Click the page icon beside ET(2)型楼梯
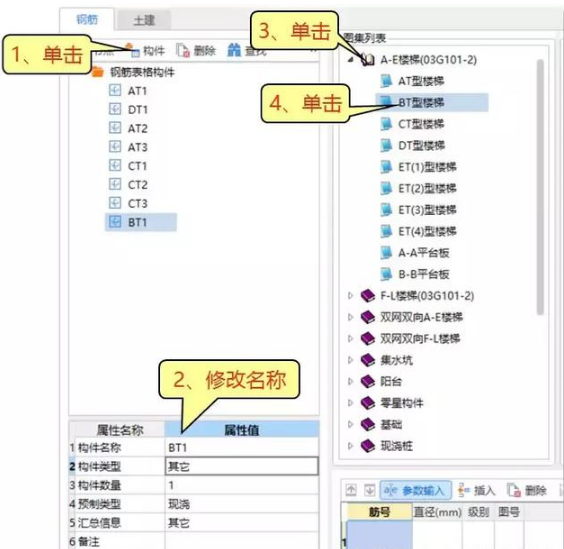This screenshot has width=564, height=549. [x=386, y=188]
